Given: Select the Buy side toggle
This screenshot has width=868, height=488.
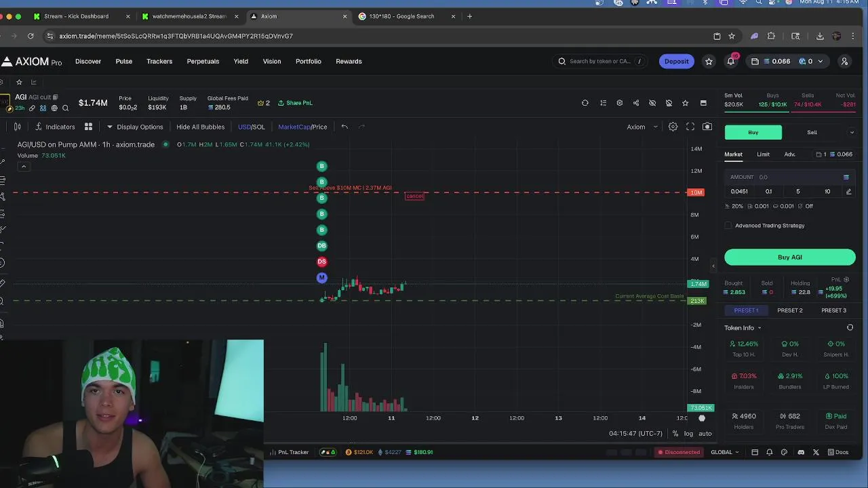Looking at the screenshot, I should pyautogui.click(x=753, y=132).
